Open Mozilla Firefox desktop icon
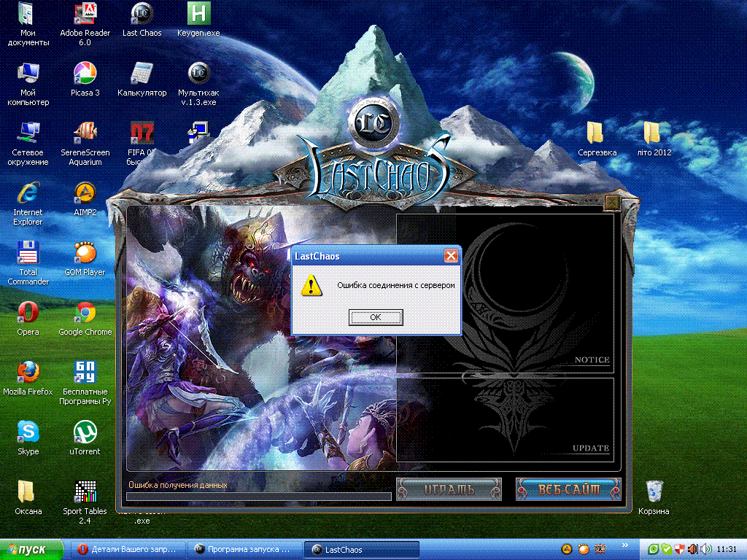The height and width of the screenshot is (560, 747). click(28, 378)
